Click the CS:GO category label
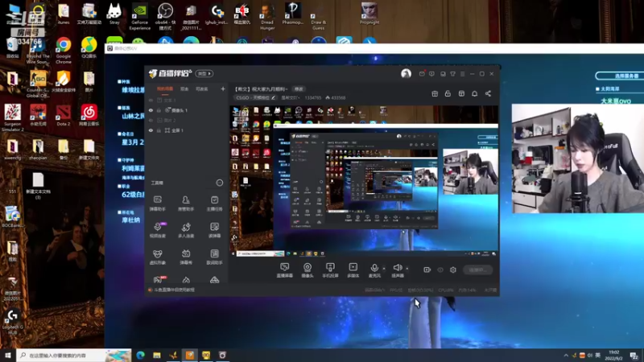The width and height of the screenshot is (644, 362). [252, 97]
